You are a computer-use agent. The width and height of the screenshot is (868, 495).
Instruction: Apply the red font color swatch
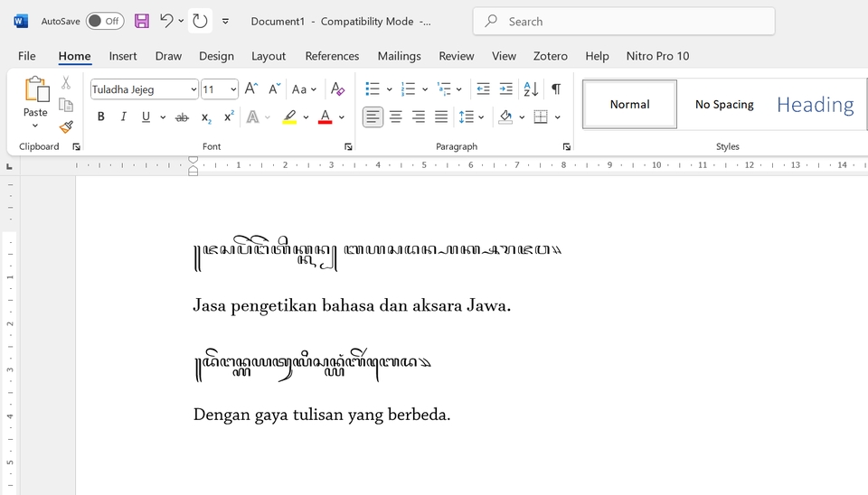click(x=325, y=117)
